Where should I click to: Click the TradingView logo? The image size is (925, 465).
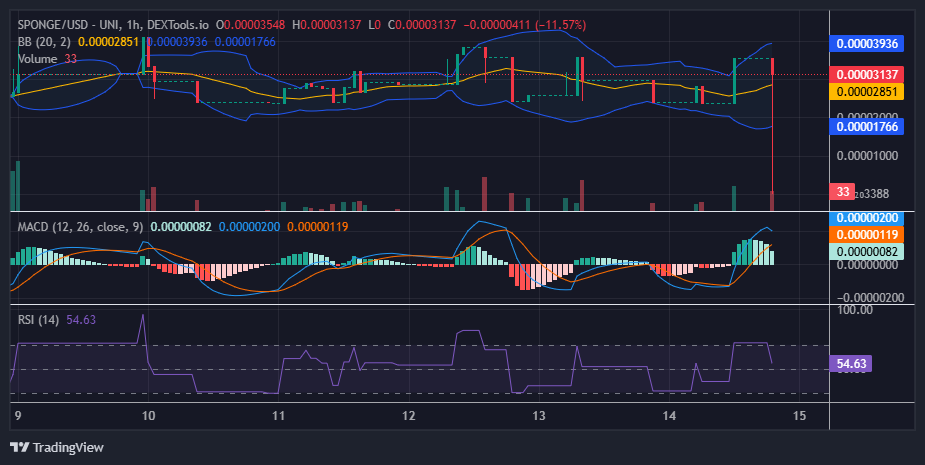57,447
